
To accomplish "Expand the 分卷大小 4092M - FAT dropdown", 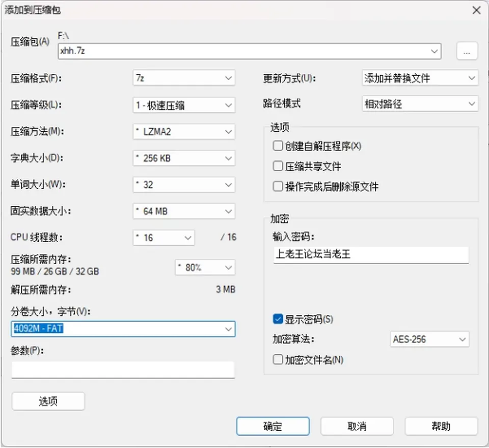I will (x=123, y=329).
